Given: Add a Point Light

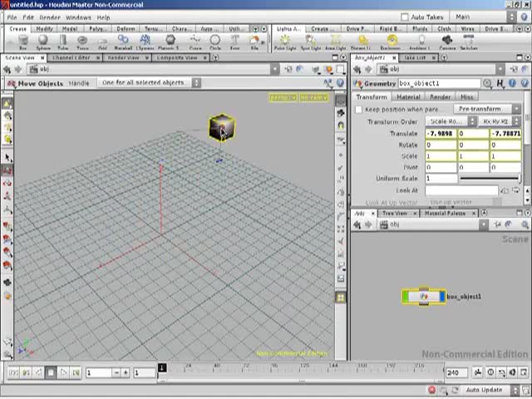Looking at the screenshot, I should tap(285, 42).
